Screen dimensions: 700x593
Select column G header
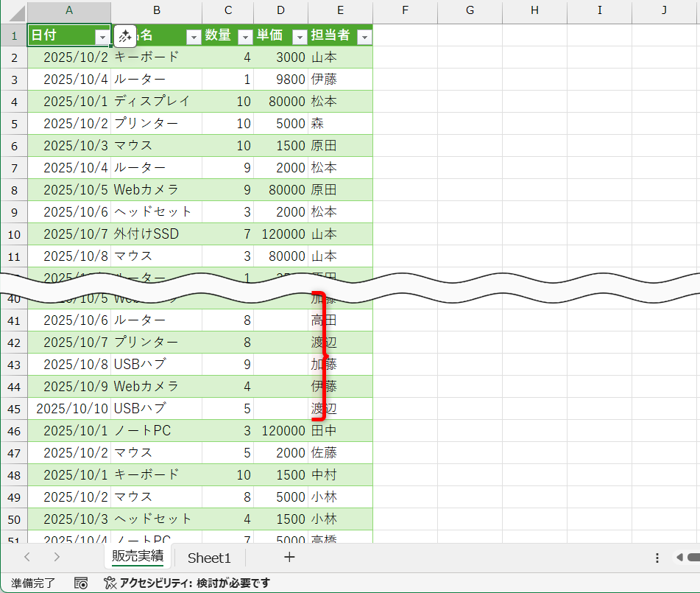point(470,11)
